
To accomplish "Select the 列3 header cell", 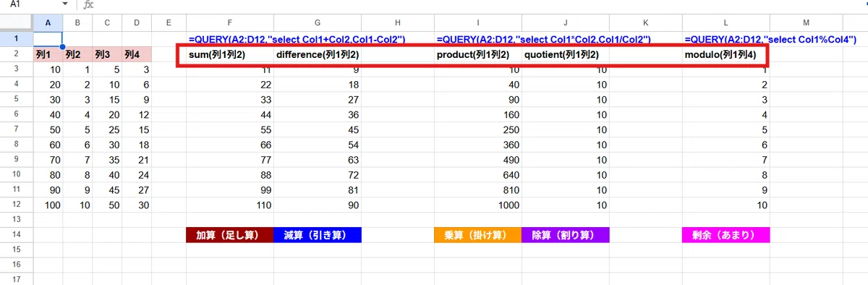I will 107,54.
